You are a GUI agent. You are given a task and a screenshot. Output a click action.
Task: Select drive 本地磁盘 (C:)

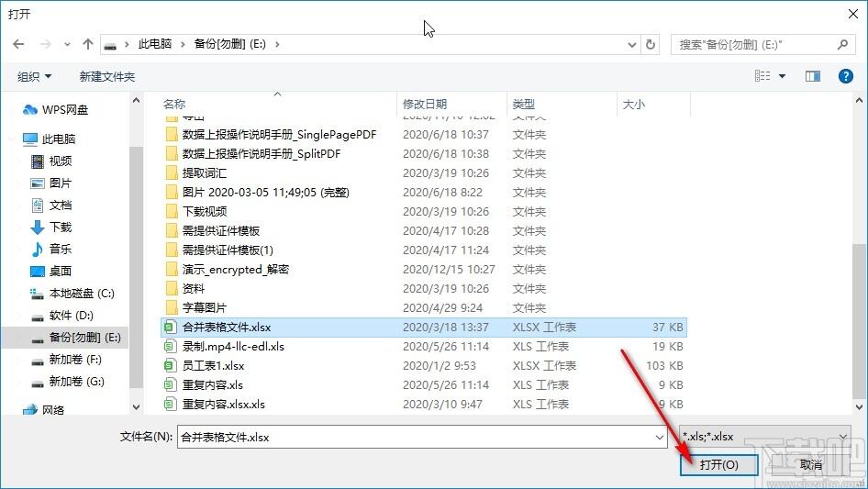72,294
